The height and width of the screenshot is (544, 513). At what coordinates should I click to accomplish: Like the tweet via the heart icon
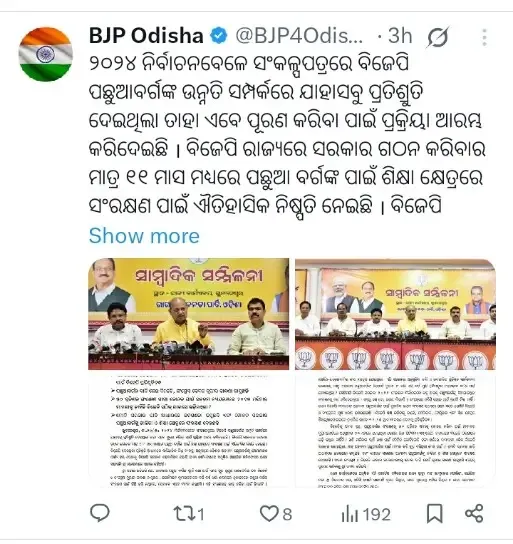(269, 513)
